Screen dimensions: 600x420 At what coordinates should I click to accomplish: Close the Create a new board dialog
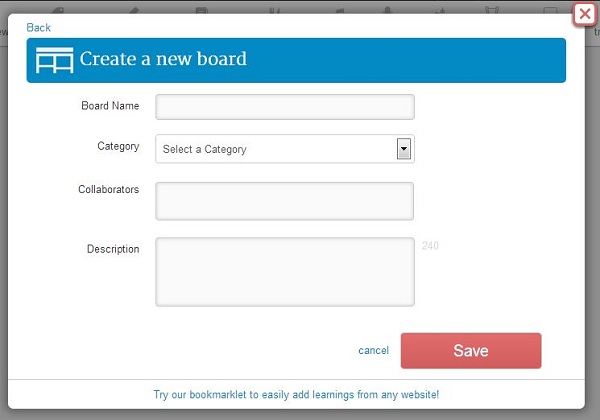click(584, 14)
